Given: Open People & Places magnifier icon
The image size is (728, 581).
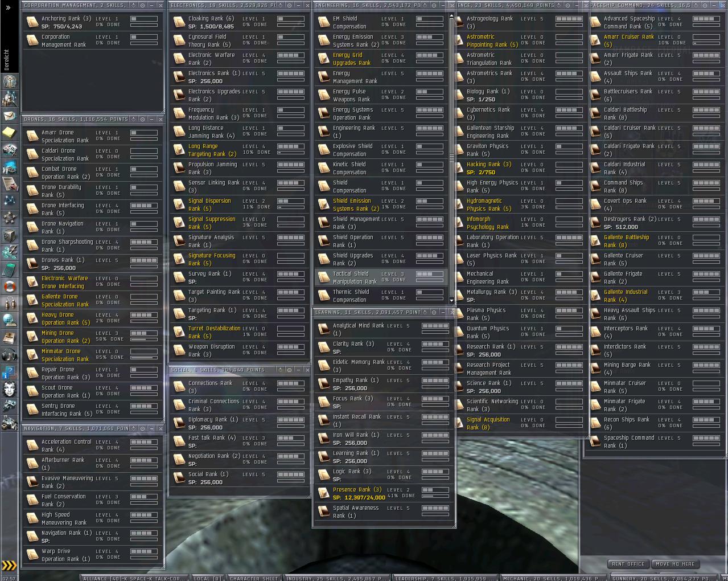Looking at the screenshot, I should 9,99.
